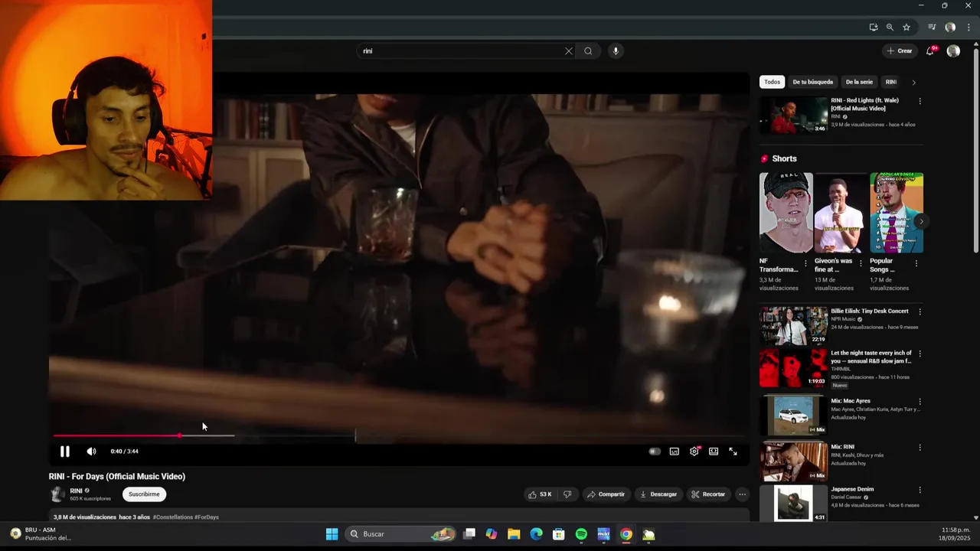
Task: Switch the player to theater mode
Action: click(714, 452)
